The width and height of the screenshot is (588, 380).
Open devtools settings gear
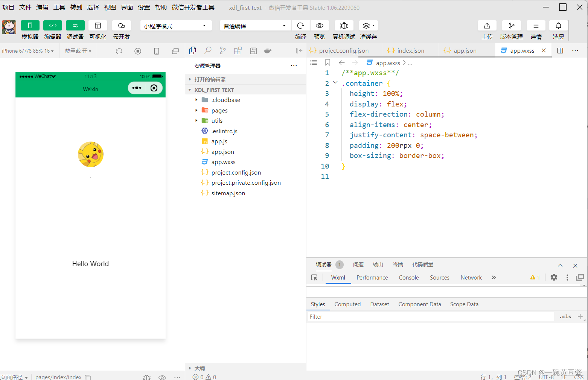[x=554, y=277]
